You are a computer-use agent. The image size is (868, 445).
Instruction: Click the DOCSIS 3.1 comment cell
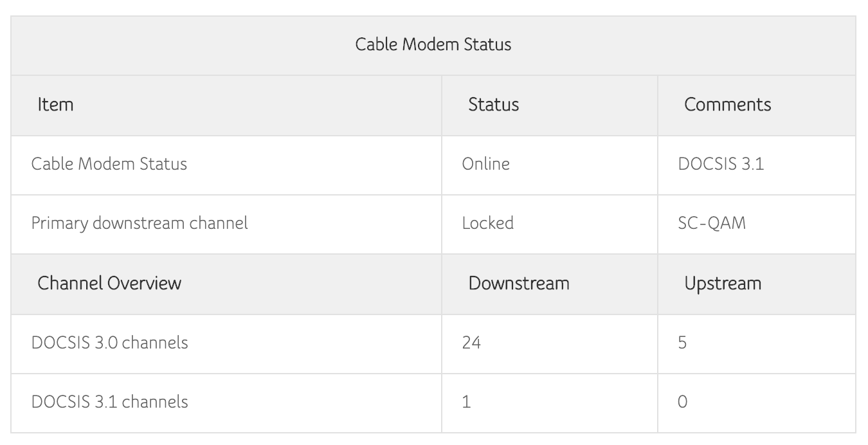[721, 164]
